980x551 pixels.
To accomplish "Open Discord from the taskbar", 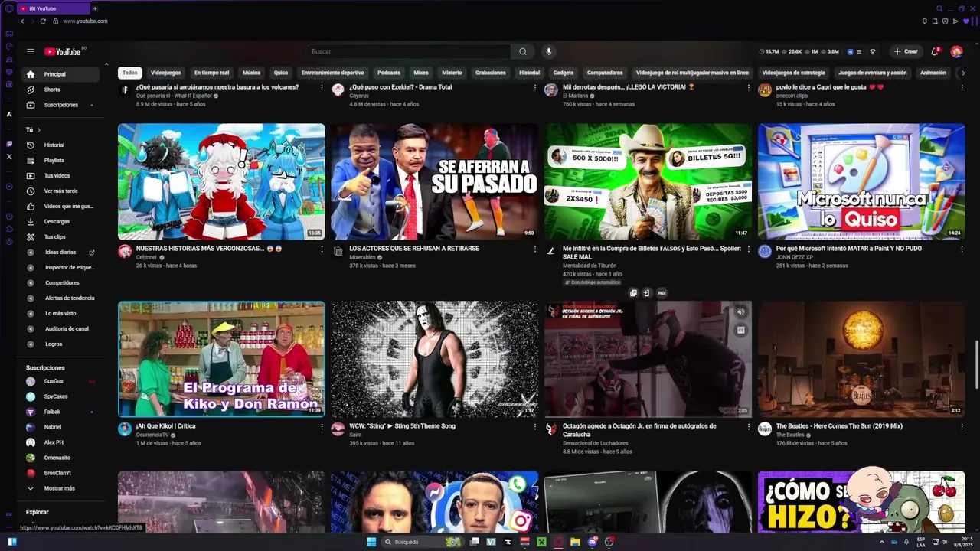I will click(593, 542).
